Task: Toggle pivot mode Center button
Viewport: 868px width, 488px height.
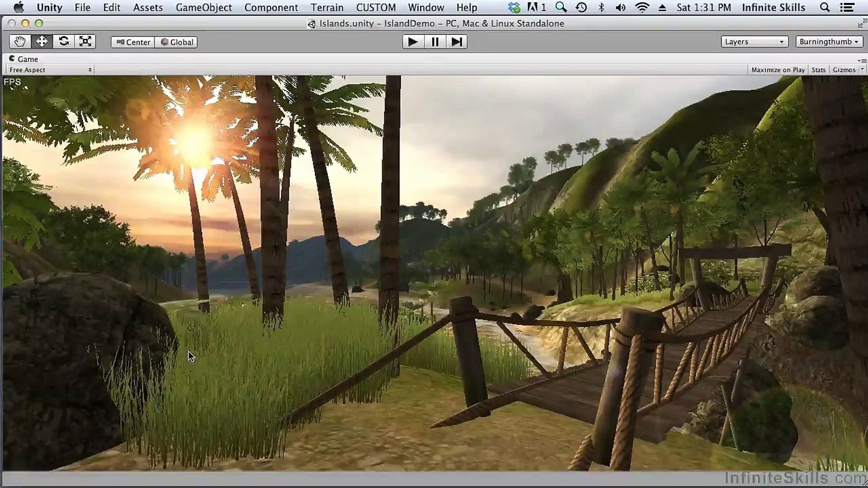Action: coord(133,42)
